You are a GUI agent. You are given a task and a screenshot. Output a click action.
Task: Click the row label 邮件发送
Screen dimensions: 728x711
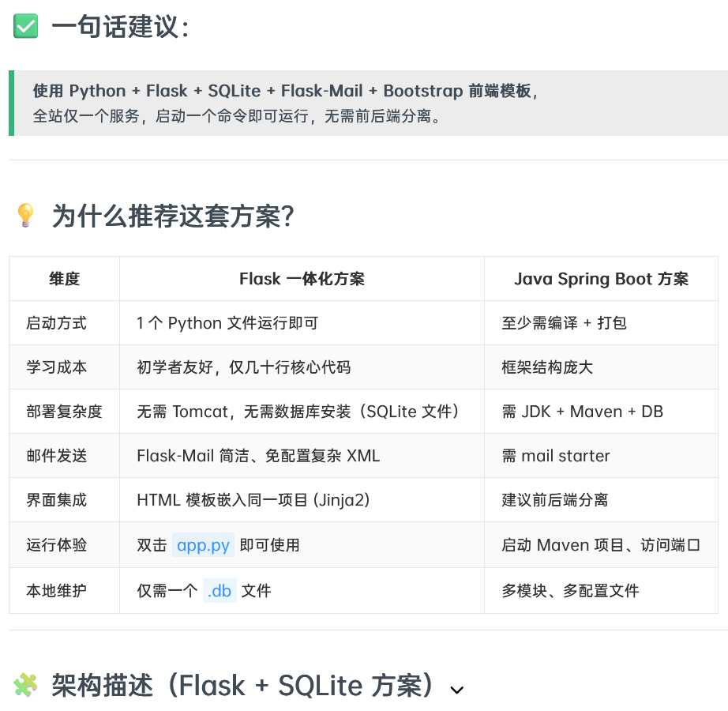57,456
